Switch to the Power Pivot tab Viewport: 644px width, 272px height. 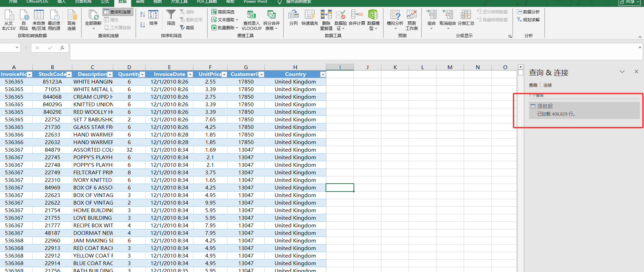[x=255, y=2]
